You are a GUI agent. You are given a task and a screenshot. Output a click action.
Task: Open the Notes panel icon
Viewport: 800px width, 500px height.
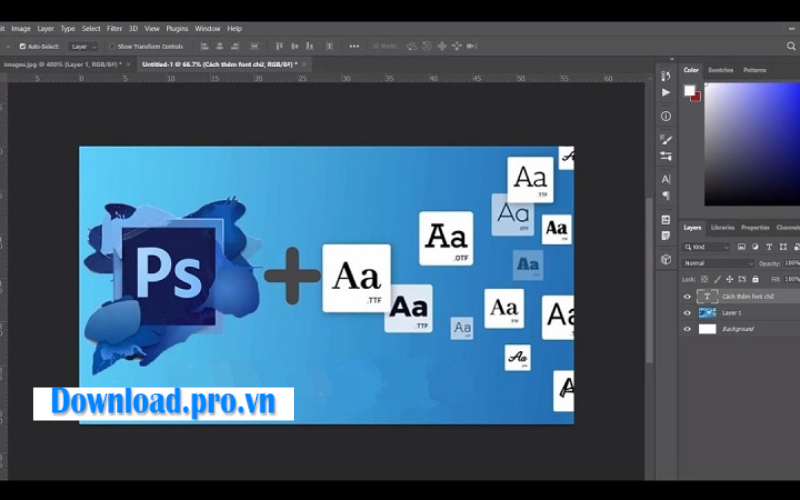666,236
